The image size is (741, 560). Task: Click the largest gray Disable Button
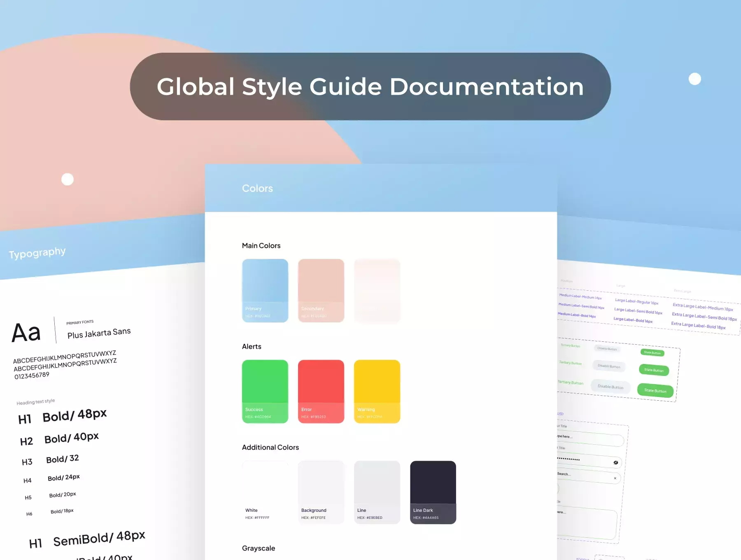coord(610,387)
